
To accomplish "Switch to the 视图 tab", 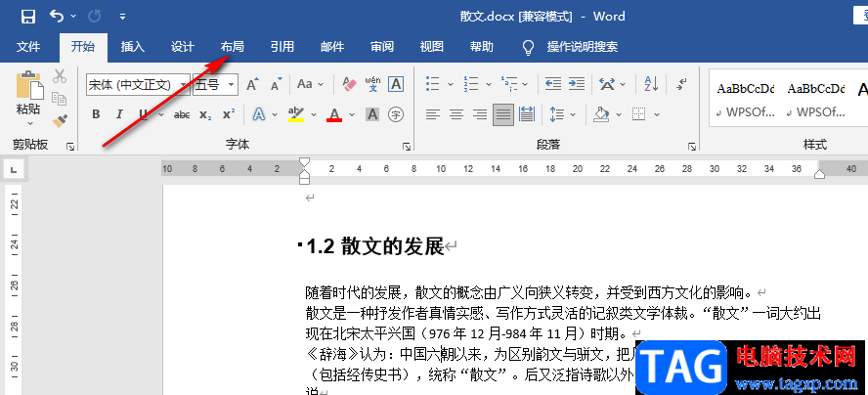I will [x=432, y=47].
